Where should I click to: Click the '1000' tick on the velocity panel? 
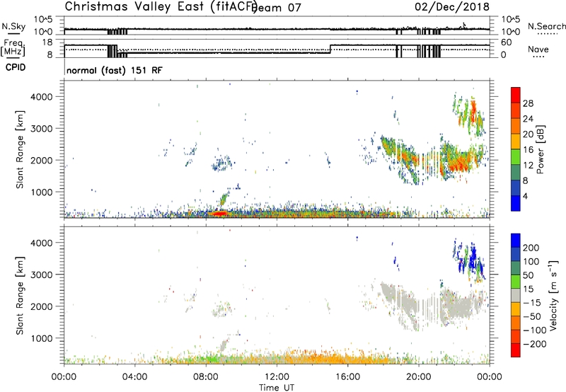coord(42,338)
